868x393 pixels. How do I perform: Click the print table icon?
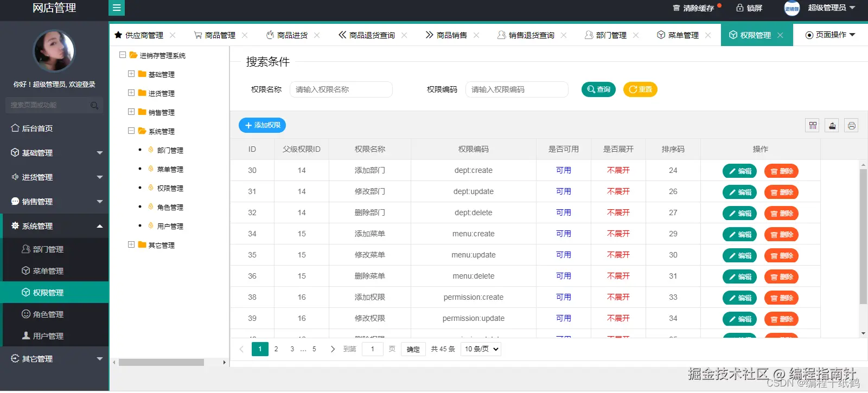[x=852, y=126]
